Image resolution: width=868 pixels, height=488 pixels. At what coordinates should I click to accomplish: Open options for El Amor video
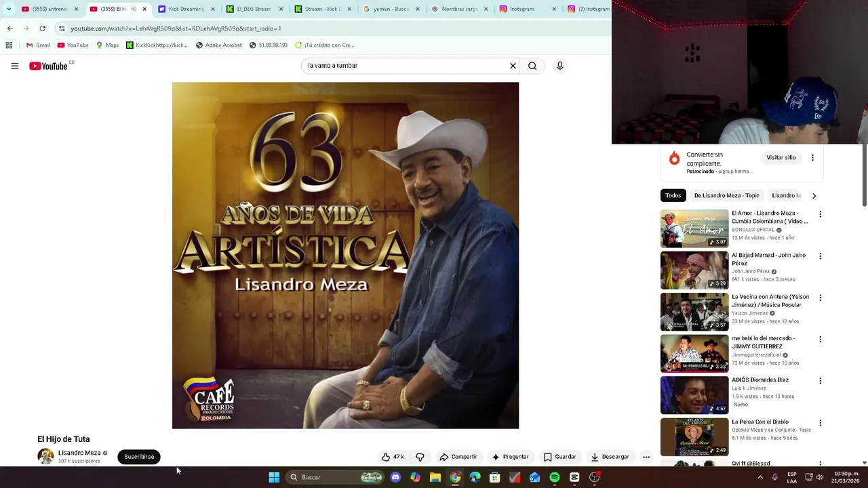pyautogui.click(x=820, y=214)
